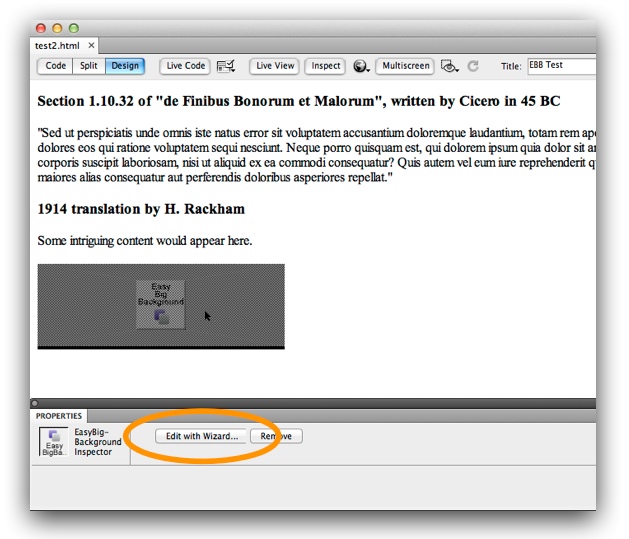
Task: Click the Title field containing EBB Test
Action: (562, 66)
